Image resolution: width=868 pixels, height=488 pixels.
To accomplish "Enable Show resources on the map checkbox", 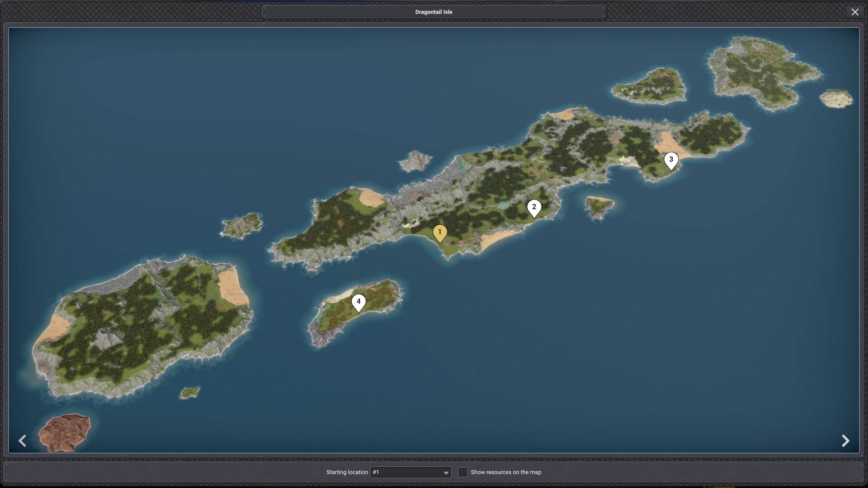I will pyautogui.click(x=462, y=472).
